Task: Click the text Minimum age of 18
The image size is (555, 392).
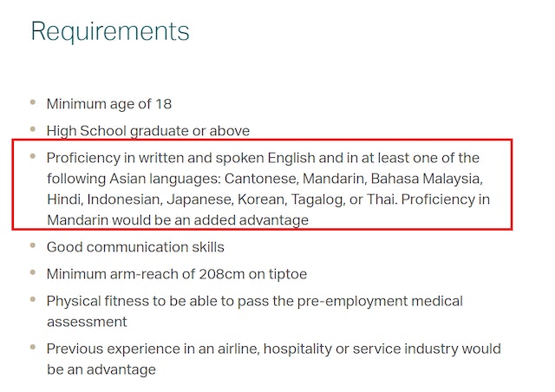Action: click(109, 104)
